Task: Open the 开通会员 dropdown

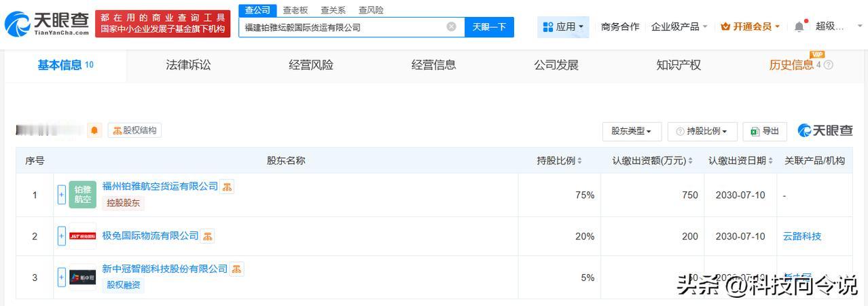Action: click(750, 26)
